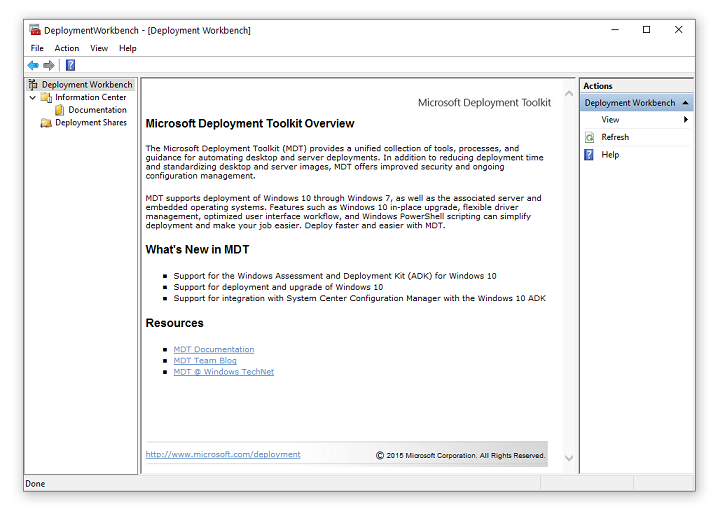Click the Back arrow toolbar icon
The height and width of the screenshot is (516, 725).
pos(33,65)
